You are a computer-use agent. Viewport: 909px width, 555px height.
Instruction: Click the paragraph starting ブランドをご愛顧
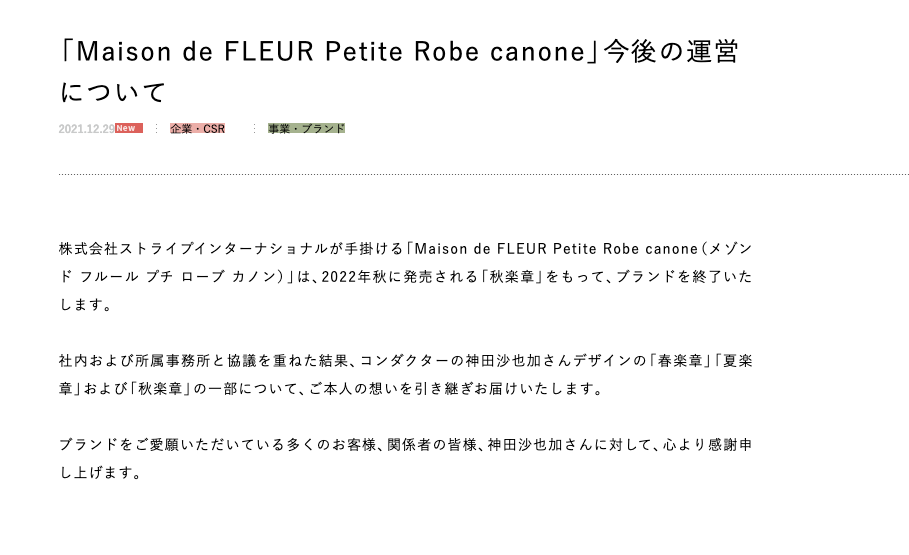405,459
